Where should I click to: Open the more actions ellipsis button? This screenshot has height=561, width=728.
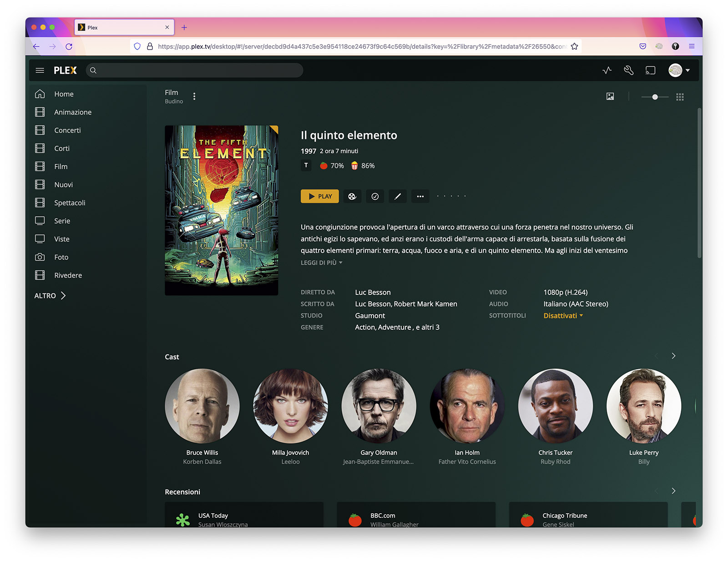[420, 197]
